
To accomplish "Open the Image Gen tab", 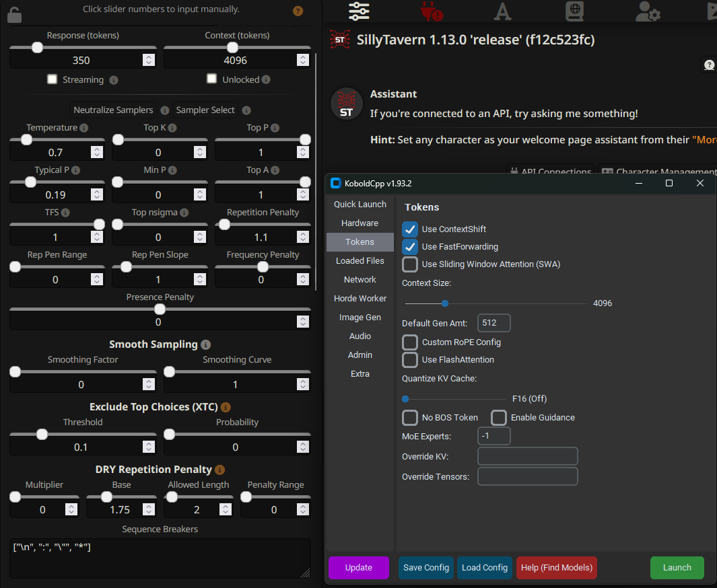I will coord(360,317).
